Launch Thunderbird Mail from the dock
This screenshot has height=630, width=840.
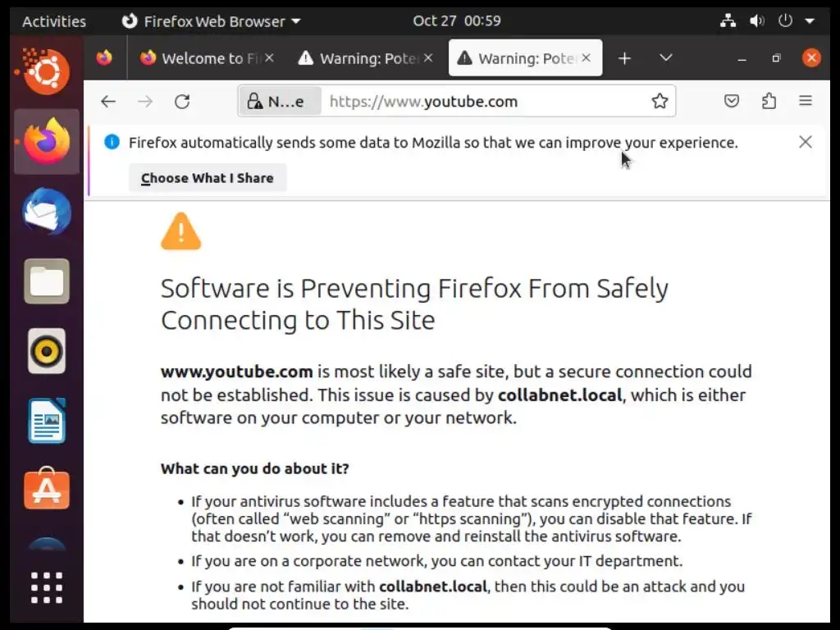pos(47,212)
